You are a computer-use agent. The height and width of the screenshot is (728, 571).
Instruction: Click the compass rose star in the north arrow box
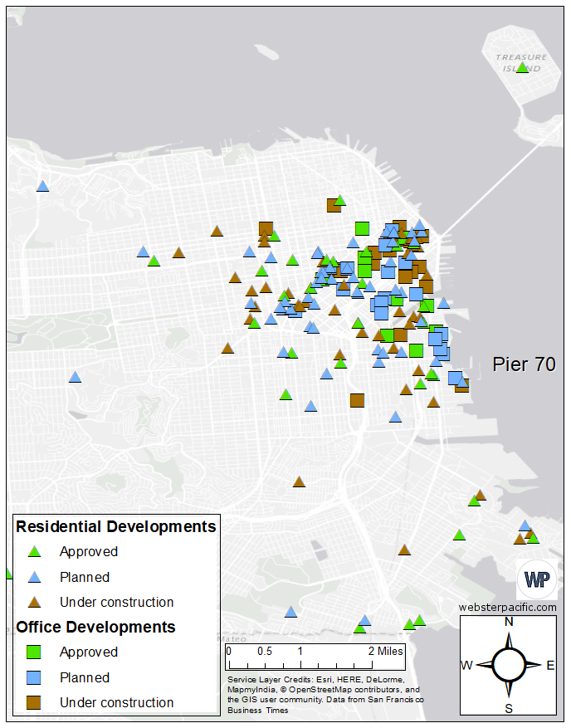tap(509, 665)
